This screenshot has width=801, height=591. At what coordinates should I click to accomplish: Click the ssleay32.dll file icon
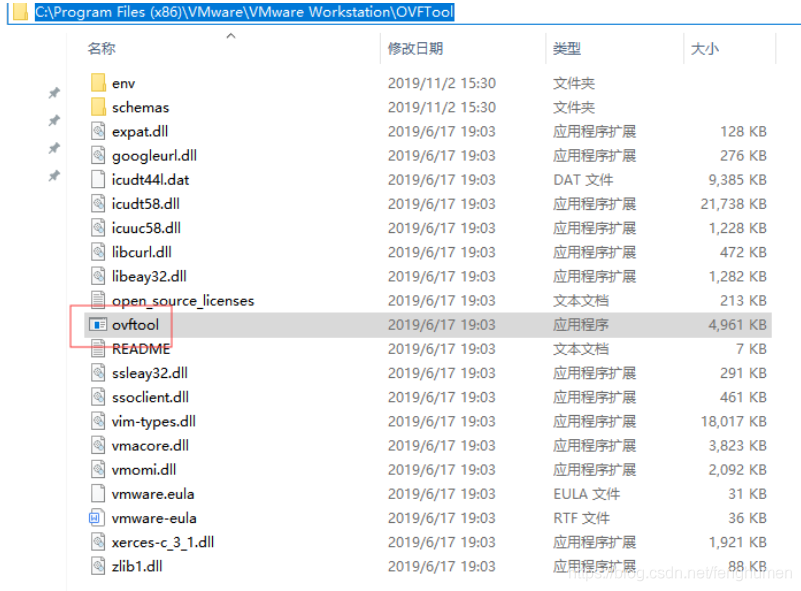[98, 373]
